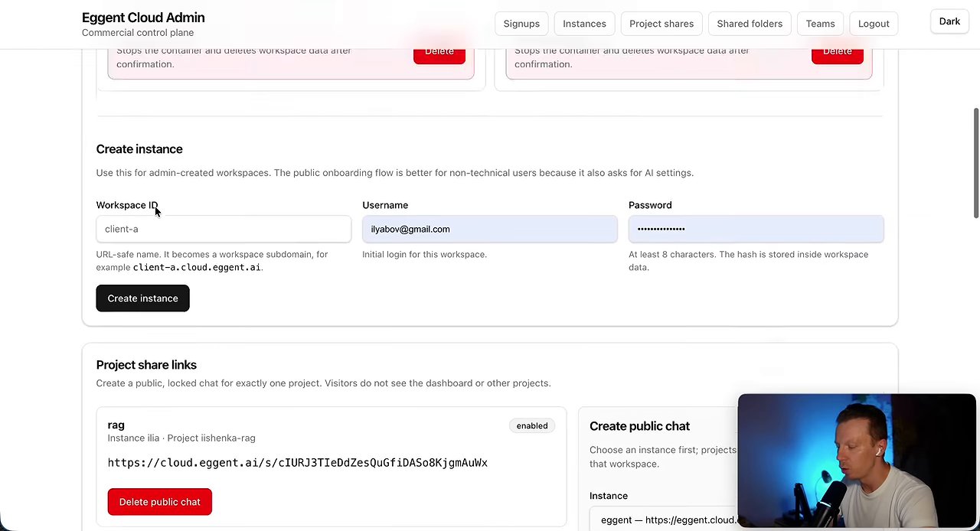The image size is (980, 531).
Task: Click the black Create instance button
Action: 142,298
